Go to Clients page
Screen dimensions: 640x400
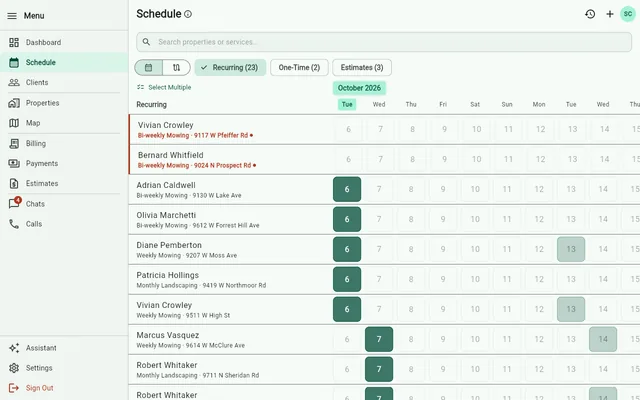tap(64, 82)
